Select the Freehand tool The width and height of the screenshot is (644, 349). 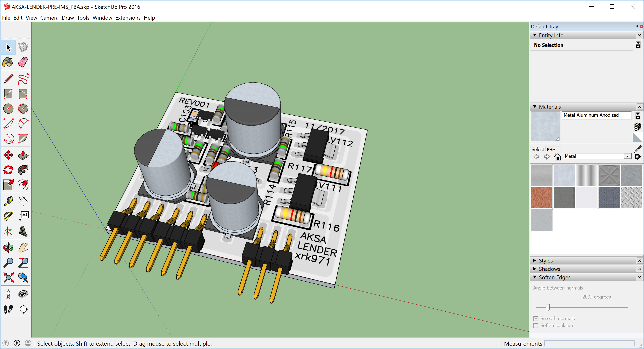23,79
